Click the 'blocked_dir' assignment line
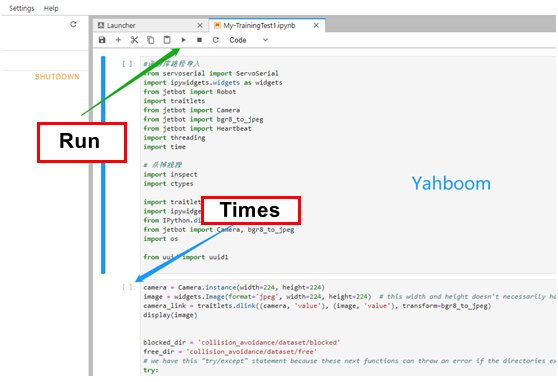The height and width of the screenshot is (382, 558). (242, 342)
